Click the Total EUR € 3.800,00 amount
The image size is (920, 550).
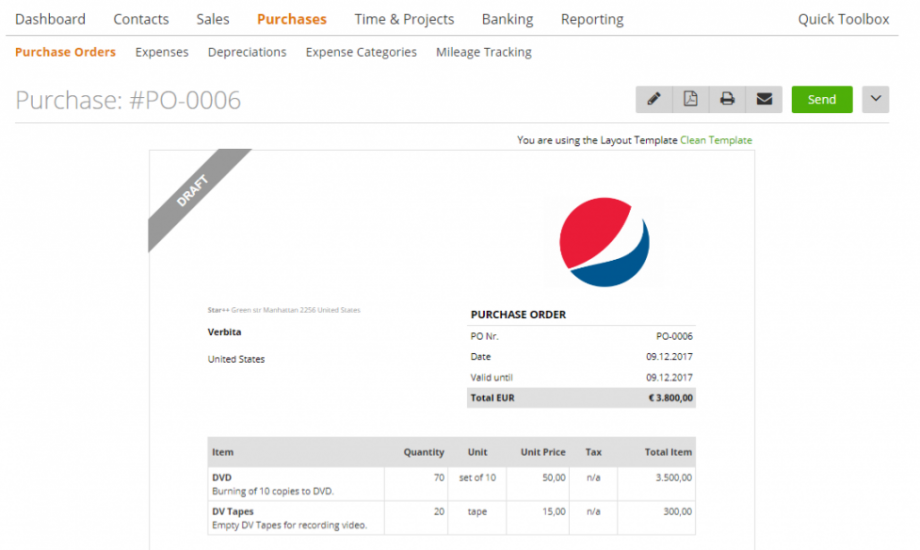click(x=671, y=398)
